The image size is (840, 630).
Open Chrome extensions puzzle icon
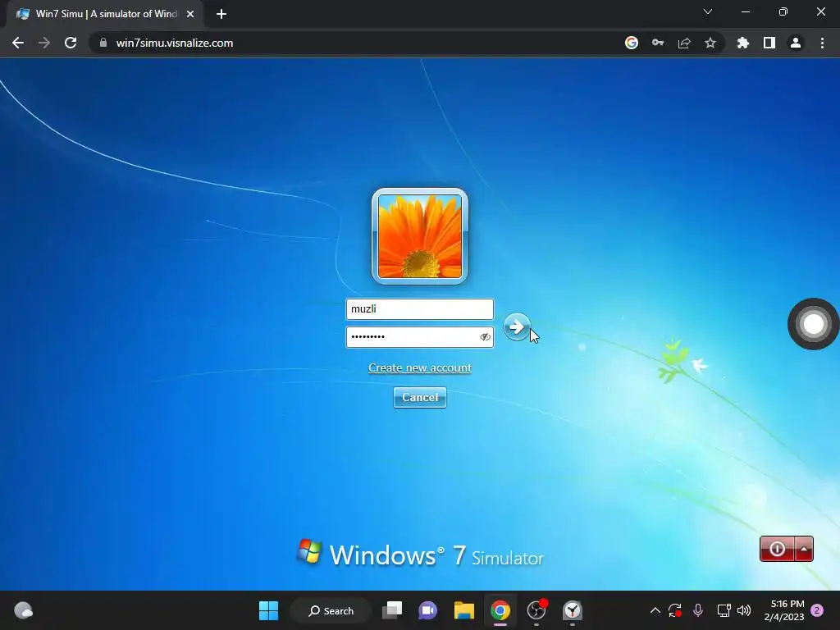(743, 43)
